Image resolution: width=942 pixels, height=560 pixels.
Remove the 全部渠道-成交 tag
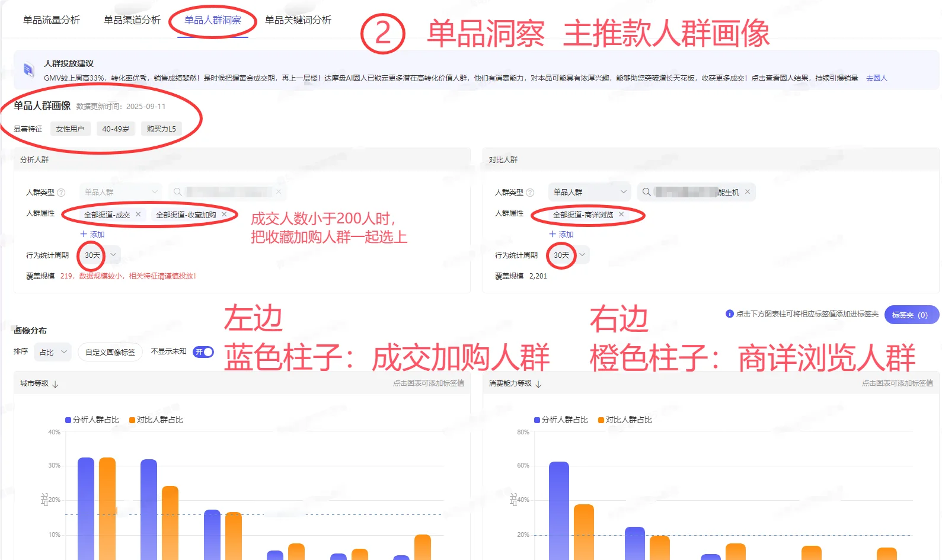pos(138,215)
